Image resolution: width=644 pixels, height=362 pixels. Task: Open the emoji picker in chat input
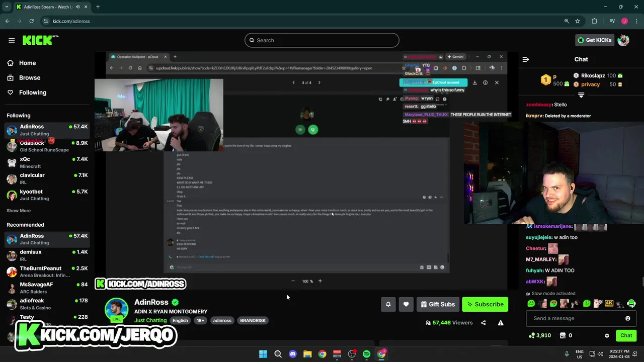(627, 318)
